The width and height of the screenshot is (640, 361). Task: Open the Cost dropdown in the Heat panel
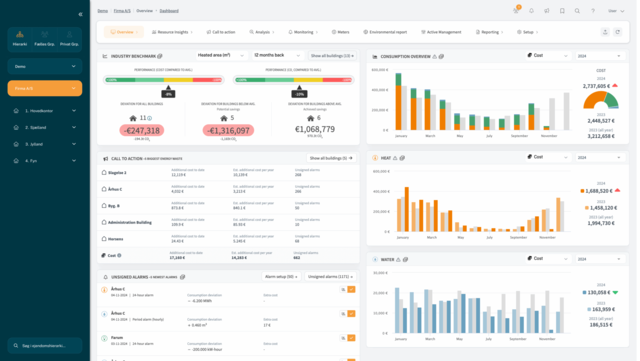tap(548, 157)
